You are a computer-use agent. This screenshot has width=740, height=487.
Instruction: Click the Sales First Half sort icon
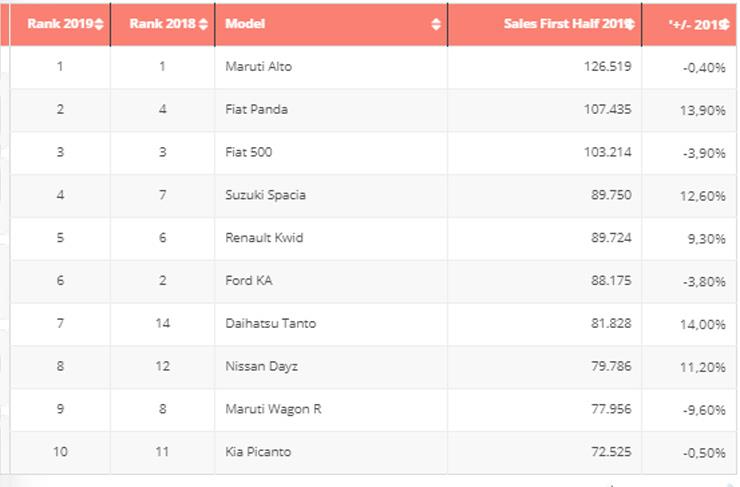coord(629,24)
